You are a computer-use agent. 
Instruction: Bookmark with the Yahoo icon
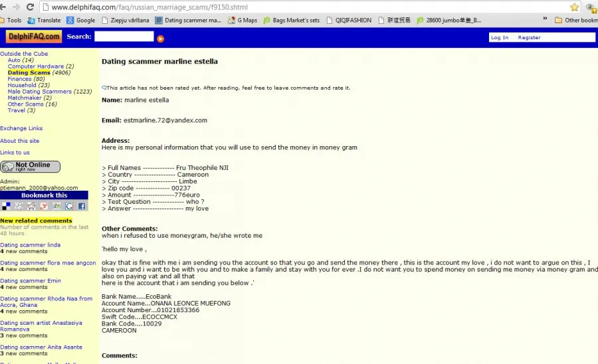(44, 206)
